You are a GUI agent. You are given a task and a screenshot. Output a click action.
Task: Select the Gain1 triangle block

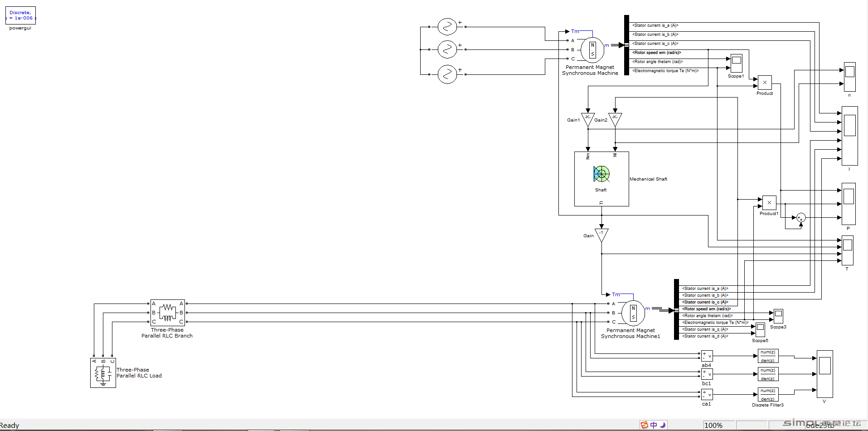coord(588,120)
